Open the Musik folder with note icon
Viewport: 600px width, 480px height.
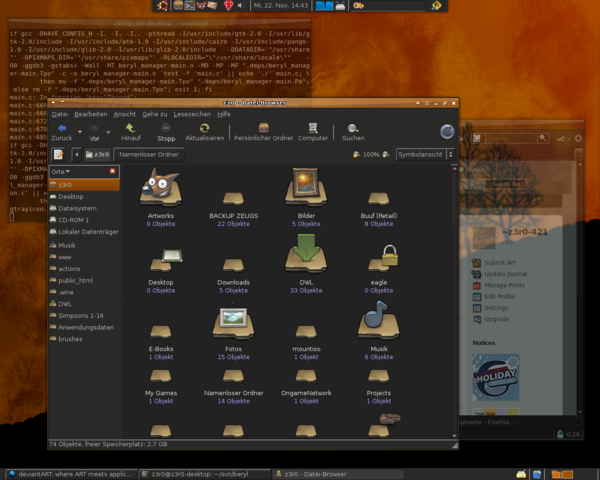pos(379,320)
